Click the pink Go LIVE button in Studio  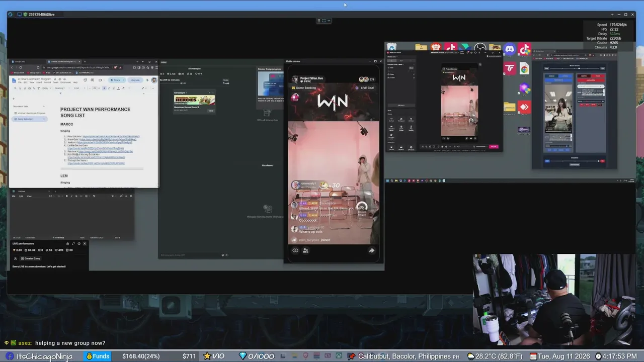(x=494, y=146)
